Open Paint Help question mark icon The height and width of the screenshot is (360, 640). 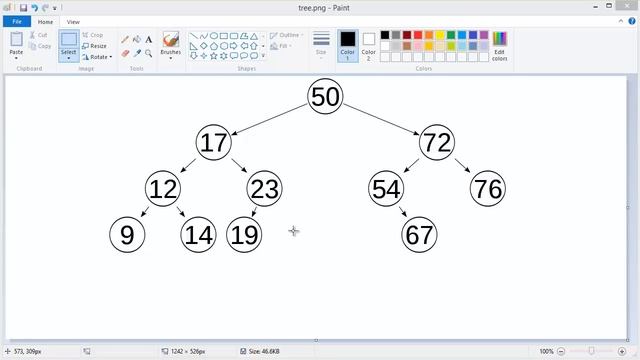(x=632, y=21)
